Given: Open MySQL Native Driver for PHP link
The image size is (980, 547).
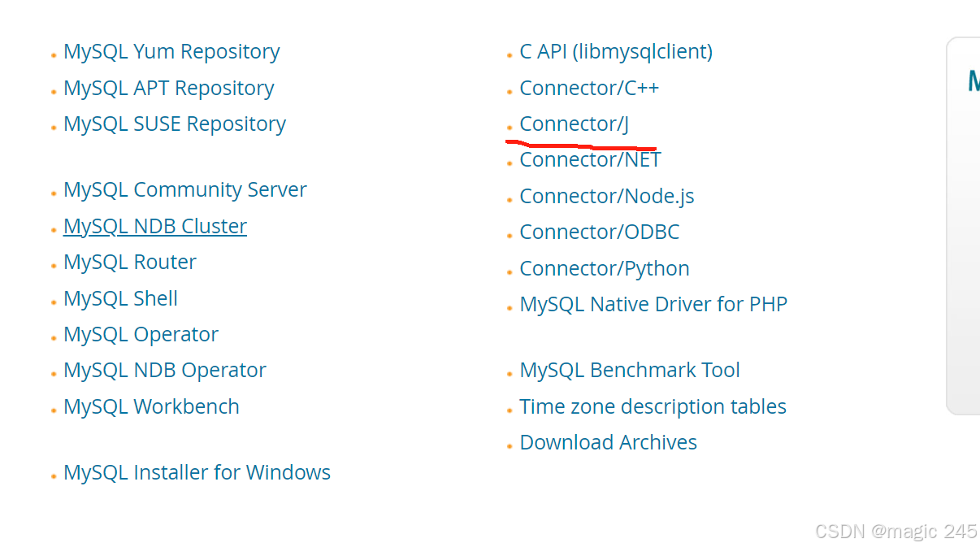Looking at the screenshot, I should tap(653, 304).
